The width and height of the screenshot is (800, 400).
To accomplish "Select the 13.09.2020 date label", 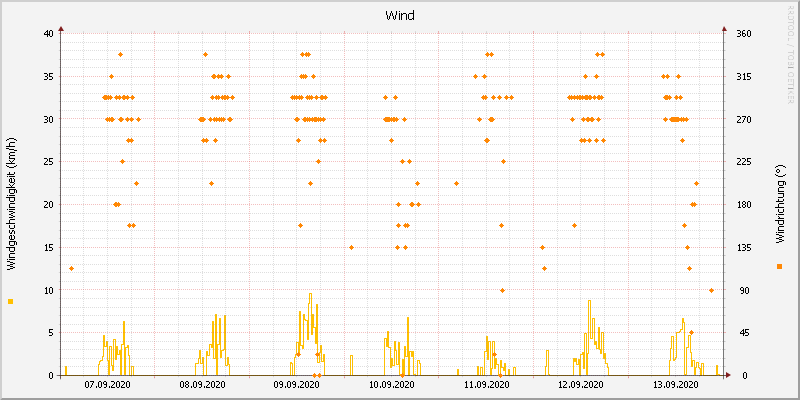I will pos(676,384).
